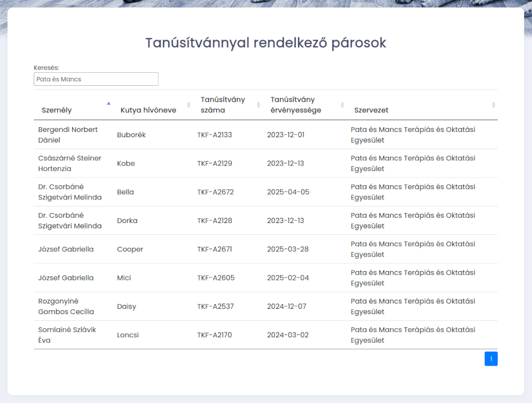Select certificate number TKF-A2170
532x403 pixels.
pyautogui.click(x=215, y=335)
